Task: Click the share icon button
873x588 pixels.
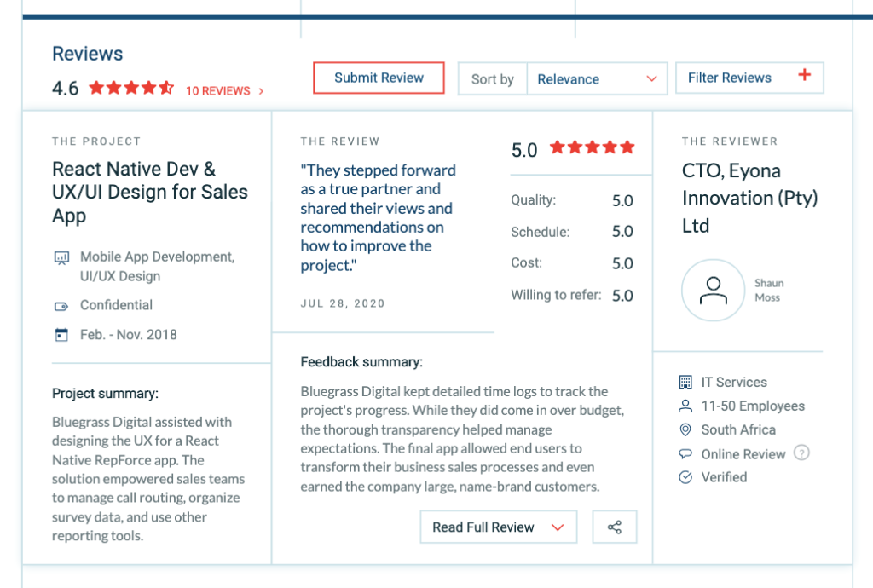Action: pos(615,527)
